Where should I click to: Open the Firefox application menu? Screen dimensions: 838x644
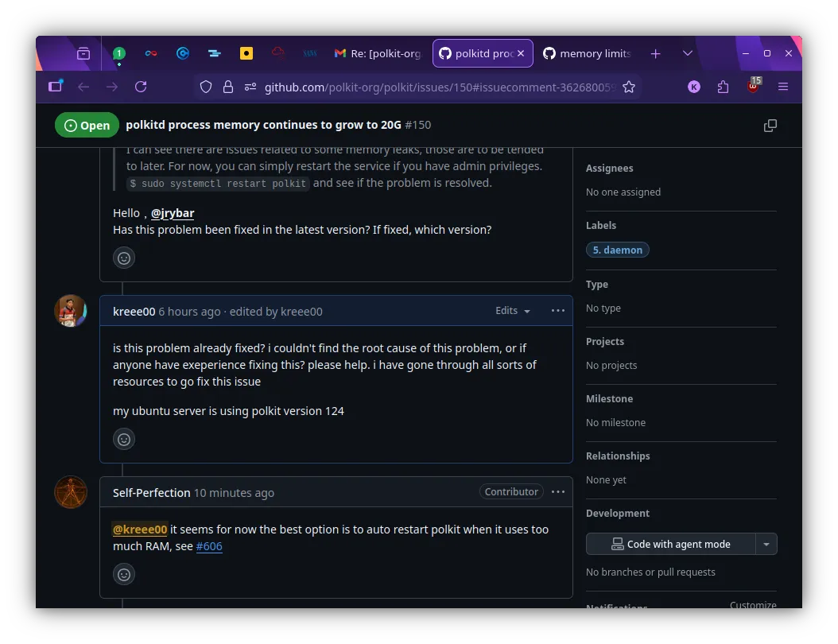[783, 87]
